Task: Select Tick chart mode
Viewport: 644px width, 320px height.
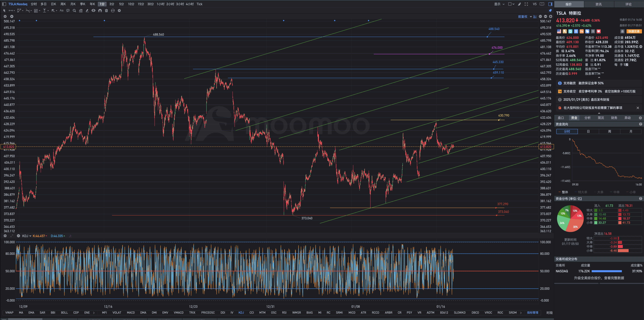Action: pos(199,4)
